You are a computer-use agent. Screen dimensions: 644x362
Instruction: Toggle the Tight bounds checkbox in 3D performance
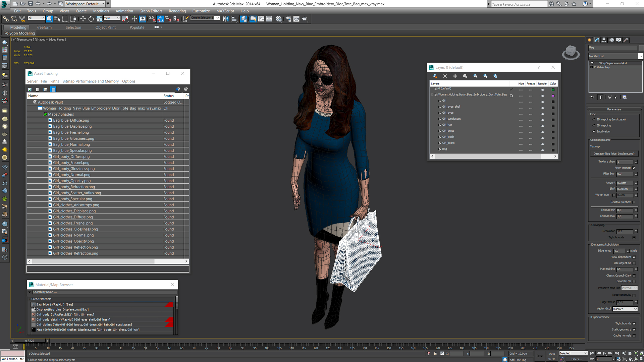click(634, 323)
